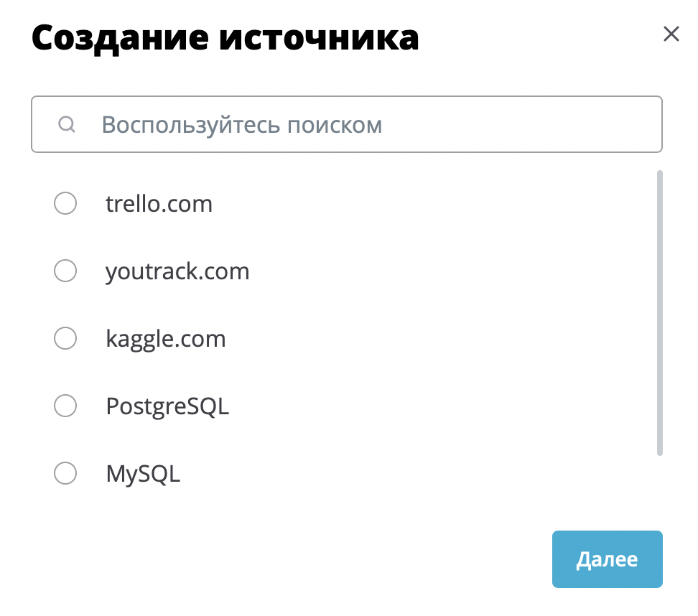698x616 pixels.
Task: Select the youtrack.com radio button
Action: pyautogui.click(x=65, y=271)
